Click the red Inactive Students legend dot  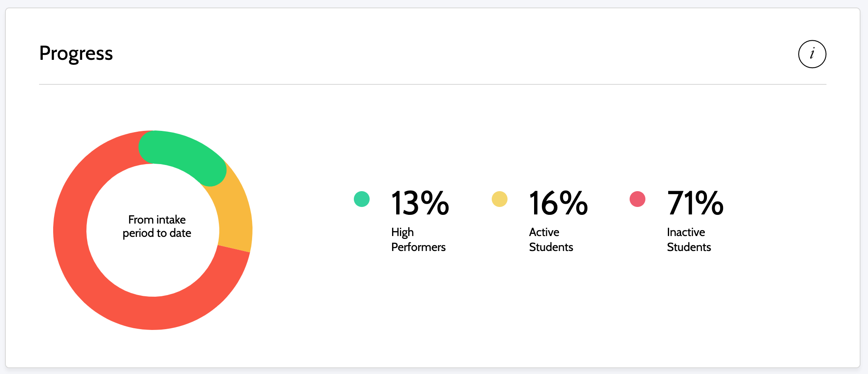click(x=638, y=199)
